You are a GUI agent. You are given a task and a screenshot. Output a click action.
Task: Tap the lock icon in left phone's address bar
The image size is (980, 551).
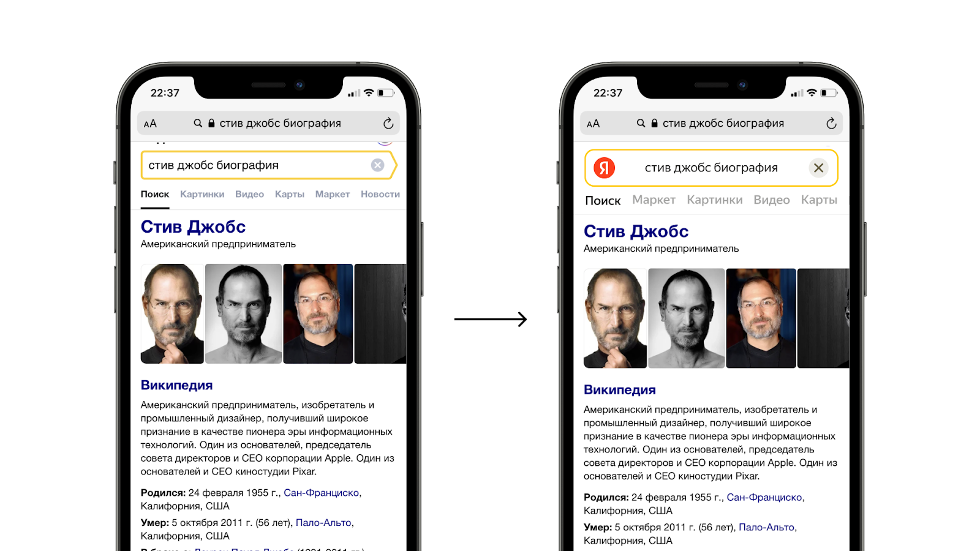(211, 123)
